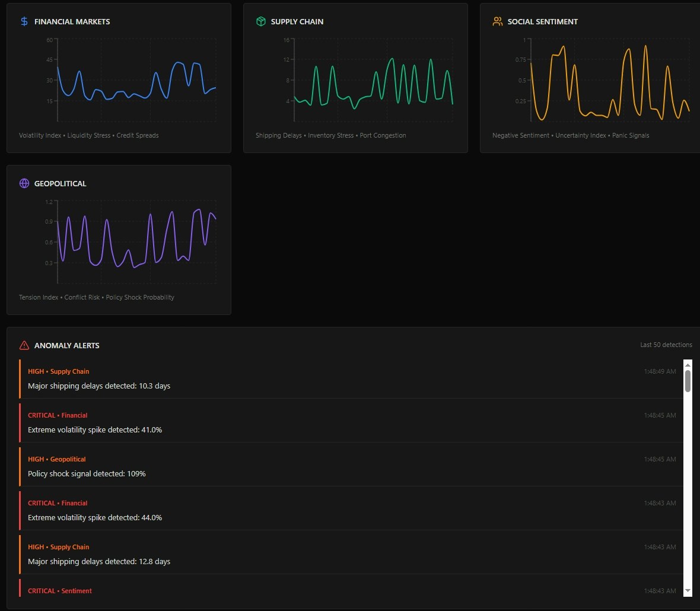The image size is (700, 611).
Task: Click the Supply Chain box icon
Action: click(x=260, y=21)
